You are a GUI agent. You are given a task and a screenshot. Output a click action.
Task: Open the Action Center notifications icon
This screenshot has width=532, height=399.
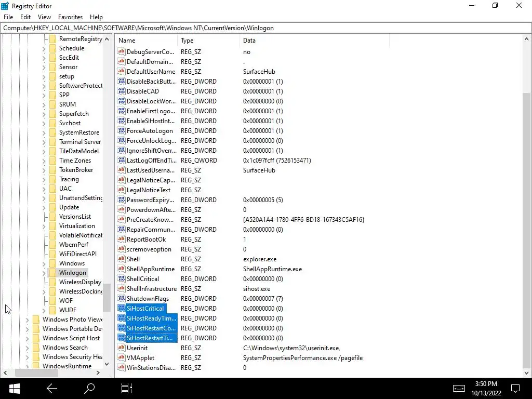(x=515, y=389)
